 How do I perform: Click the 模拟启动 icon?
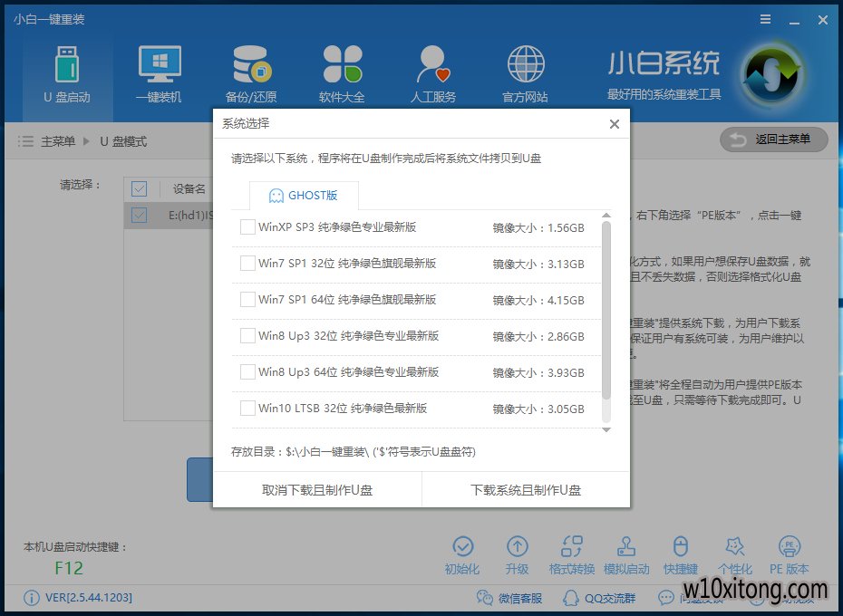click(625, 546)
